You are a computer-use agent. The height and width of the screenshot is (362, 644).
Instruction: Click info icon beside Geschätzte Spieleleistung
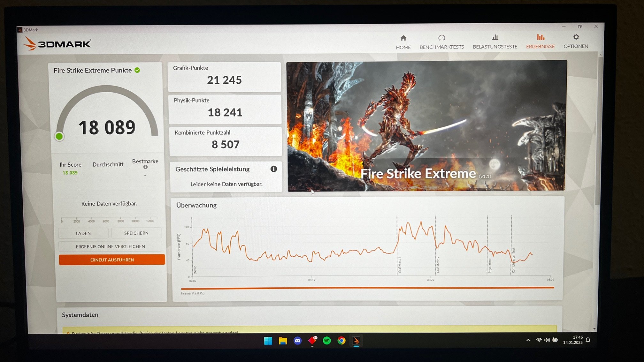273,169
